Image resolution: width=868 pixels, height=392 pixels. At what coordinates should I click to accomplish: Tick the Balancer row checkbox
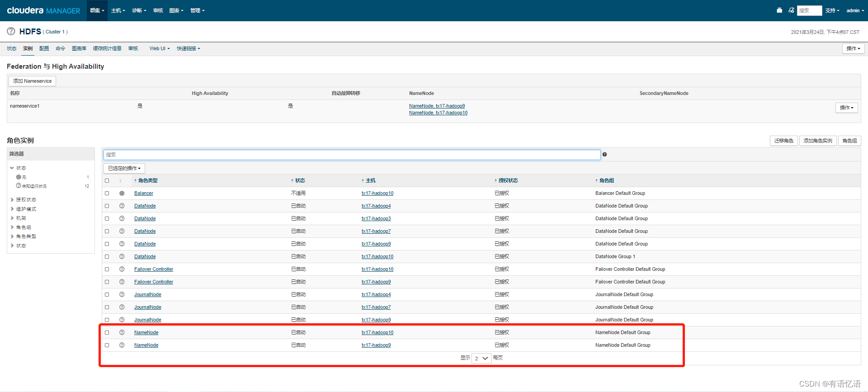pos(107,193)
